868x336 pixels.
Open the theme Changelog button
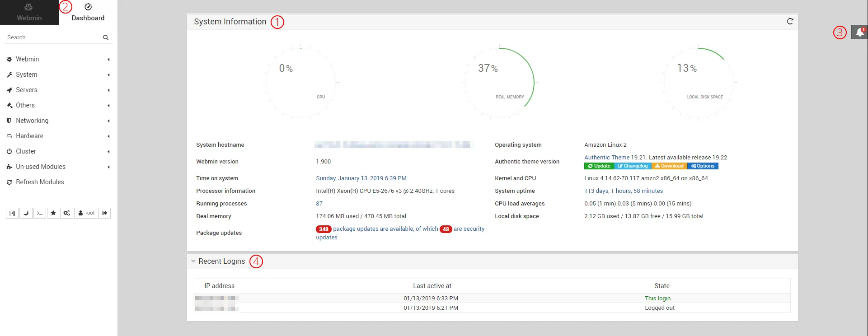[633, 166]
